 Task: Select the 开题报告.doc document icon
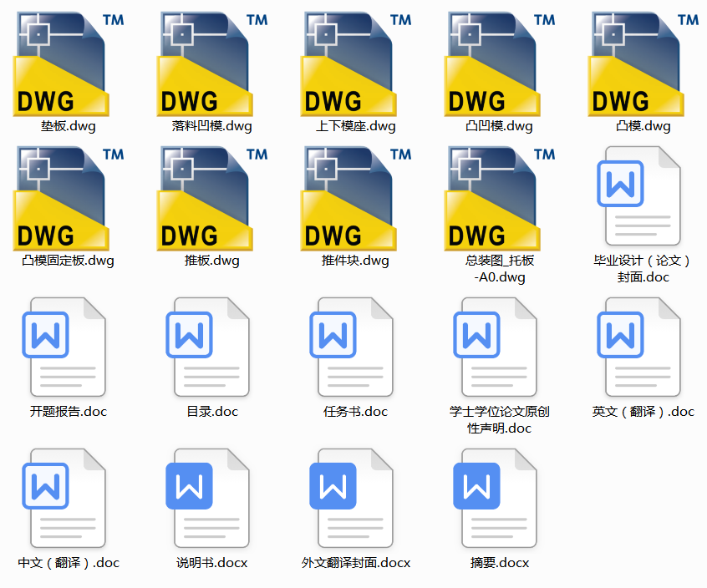click(64, 347)
